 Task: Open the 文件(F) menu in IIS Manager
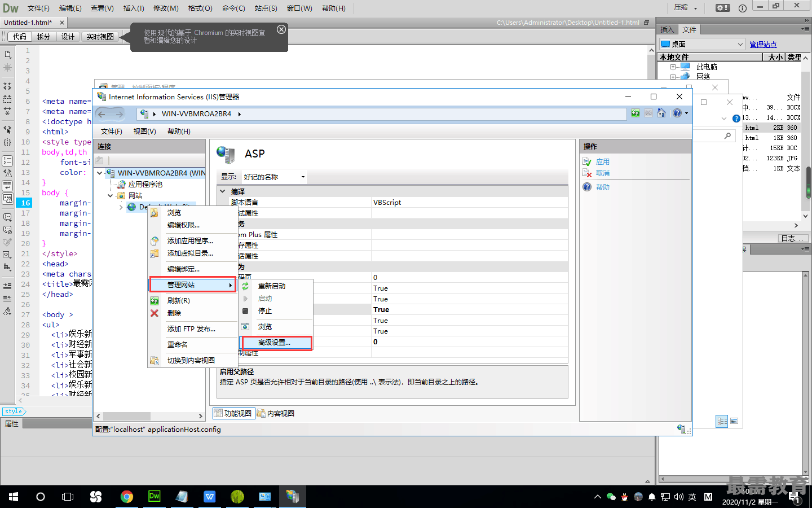[112, 132]
